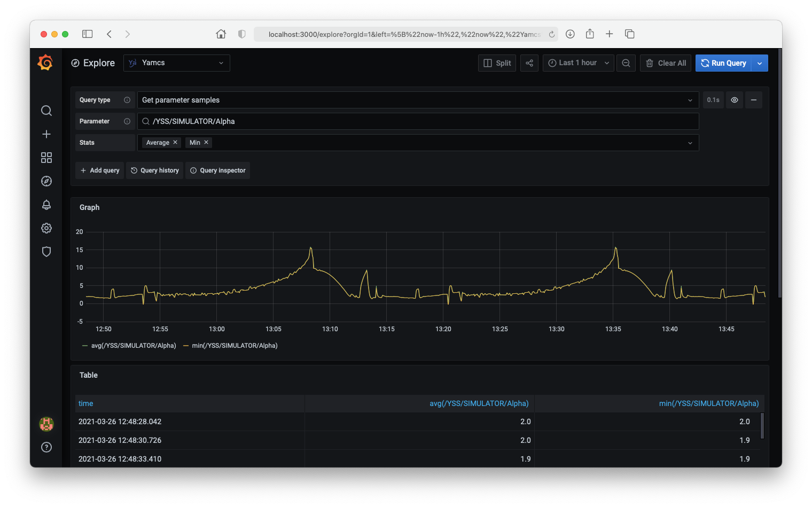The image size is (812, 507).
Task: Open the user avatar profile icon
Action: (x=46, y=424)
